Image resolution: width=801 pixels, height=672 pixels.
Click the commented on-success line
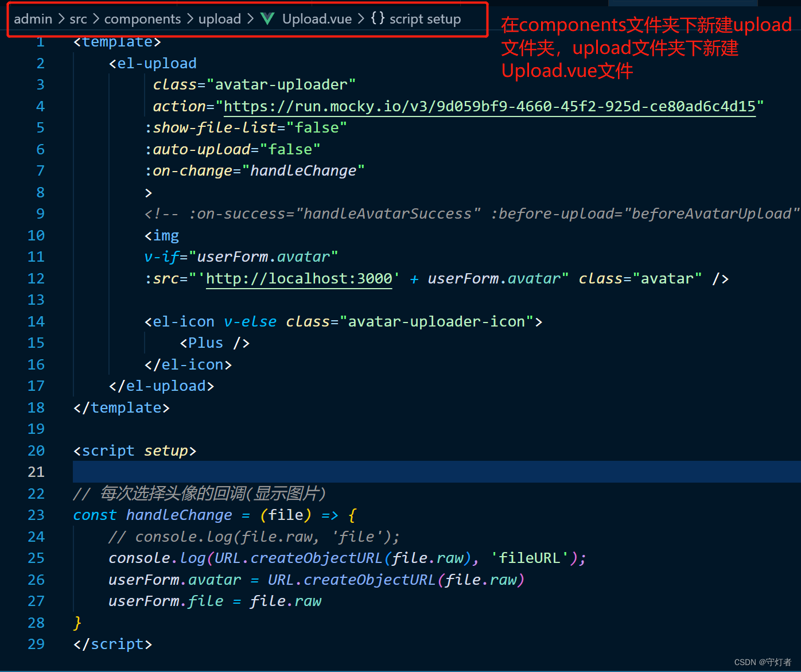[472, 213]
